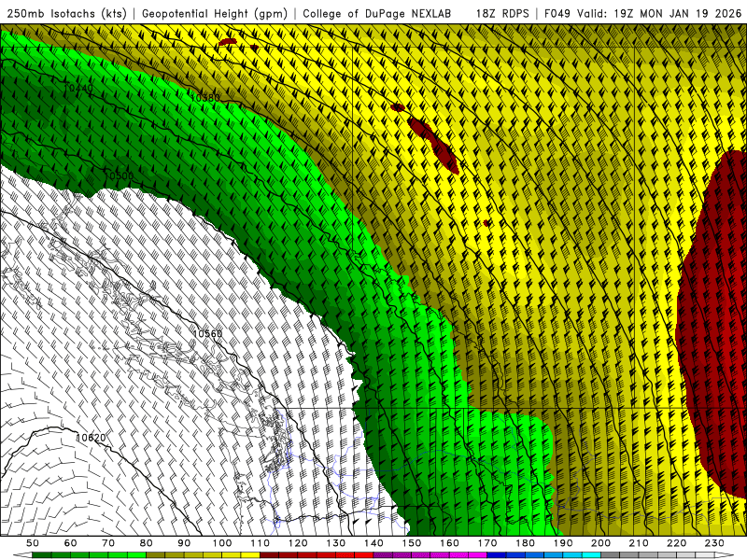Click the "19Z MON JAN 19 2026" valid time

tap(678, 14)
